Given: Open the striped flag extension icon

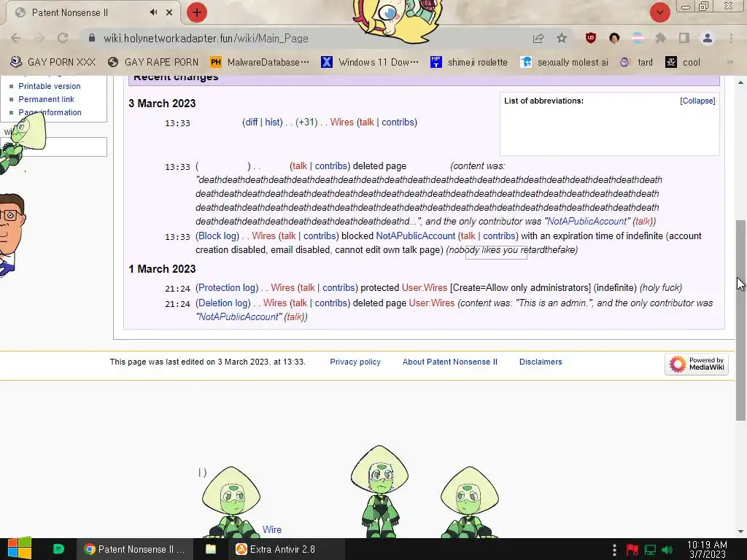Looking at the screenshot, I should pos(638,38).
